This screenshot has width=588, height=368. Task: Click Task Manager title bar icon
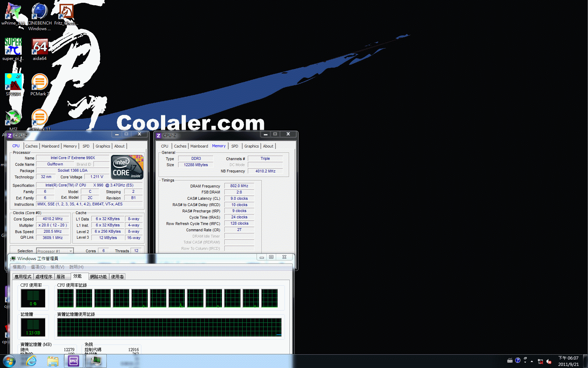click(x=13, y=259)
